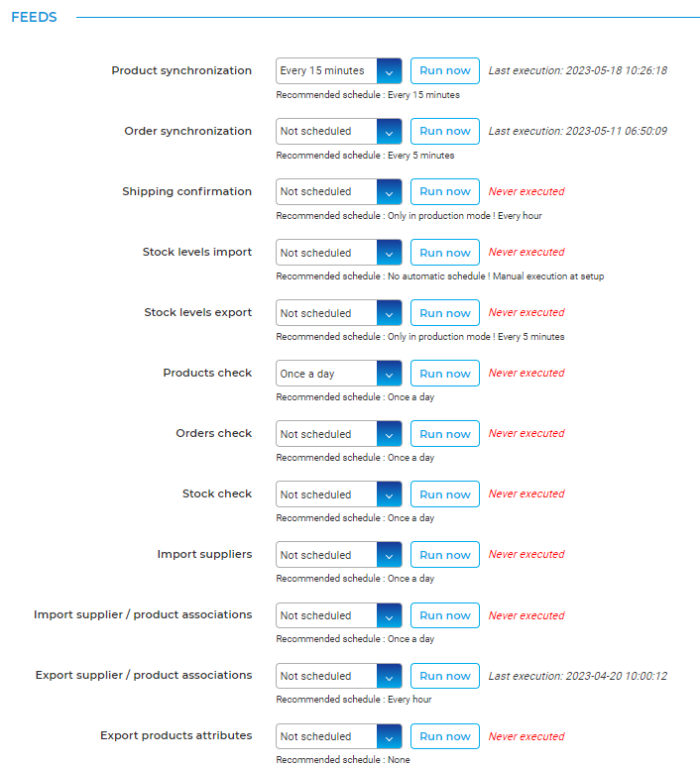Run the Orders check now

445,434
